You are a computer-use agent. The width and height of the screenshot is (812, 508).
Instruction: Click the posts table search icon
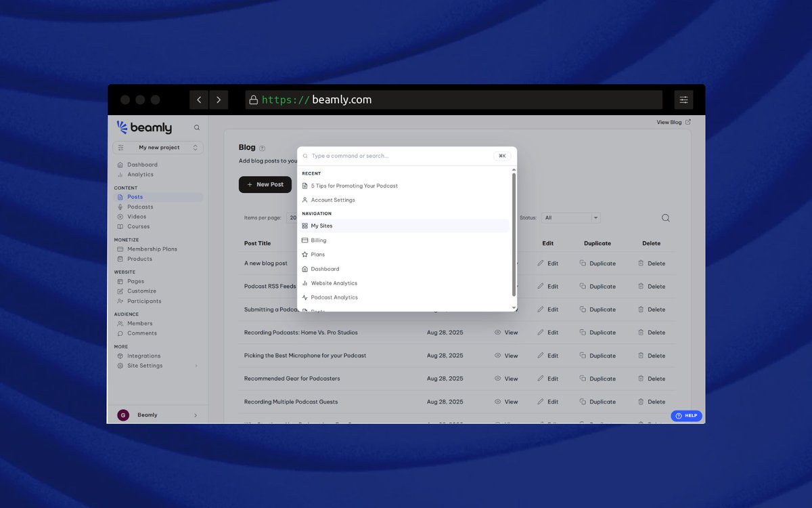click(x=666, y=218)
